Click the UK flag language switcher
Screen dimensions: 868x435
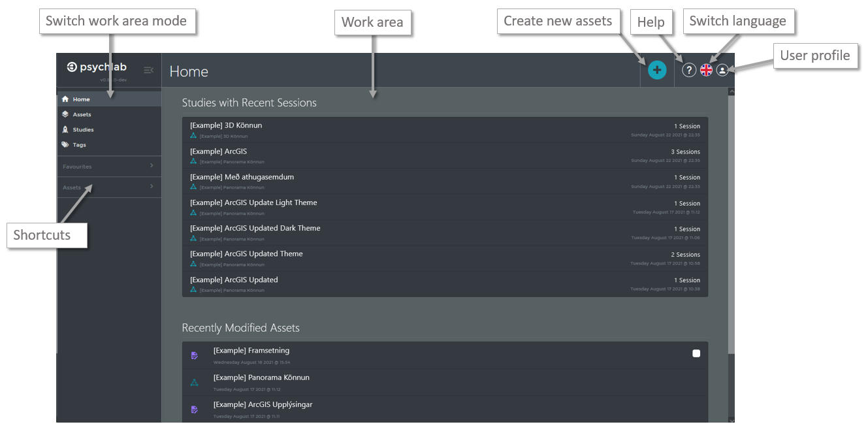coord(706,71)
